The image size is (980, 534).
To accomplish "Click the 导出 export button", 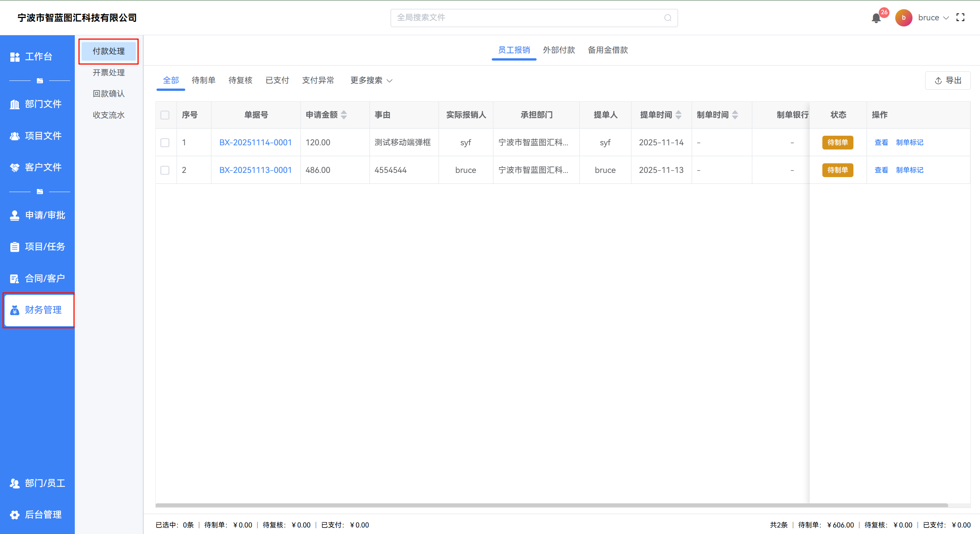I will pos(948,81).
